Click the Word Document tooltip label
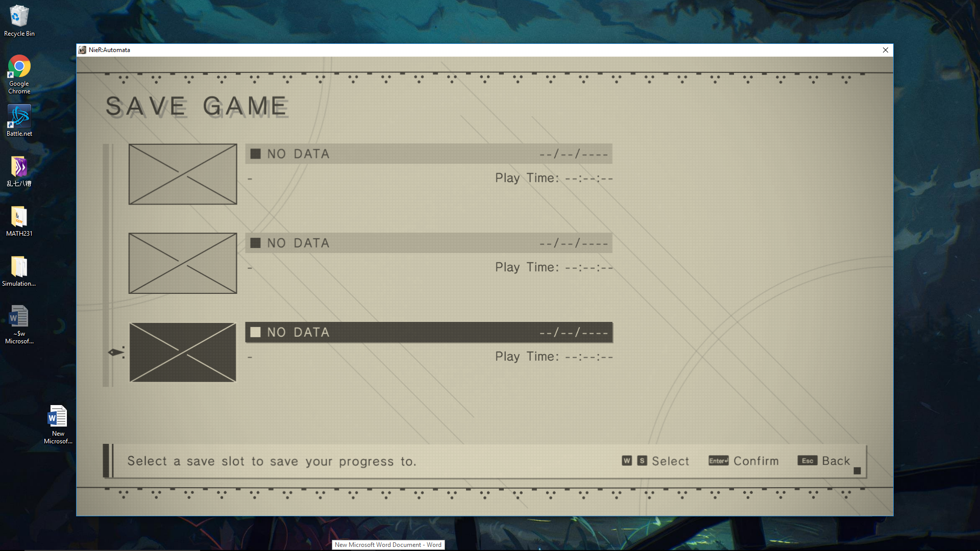Image resolution: width=980 pixels, height=551 pixels. [x=388, y=545]
